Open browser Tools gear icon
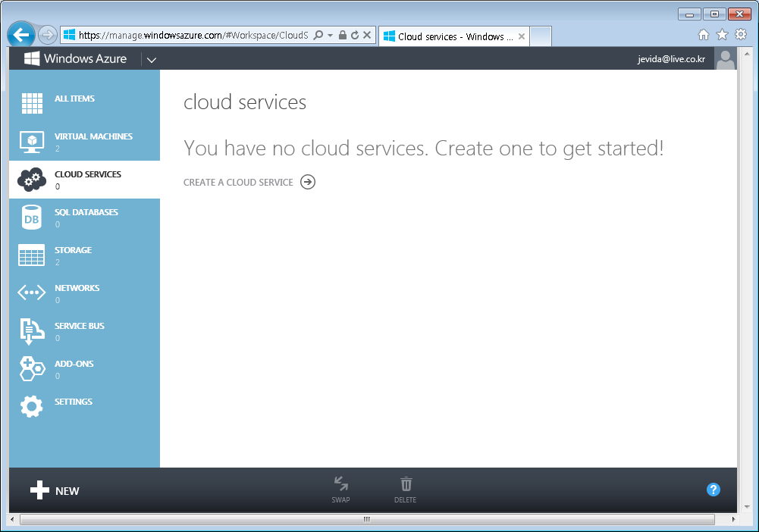The height and width of the screenshot is (532, 759). point(741,34)
